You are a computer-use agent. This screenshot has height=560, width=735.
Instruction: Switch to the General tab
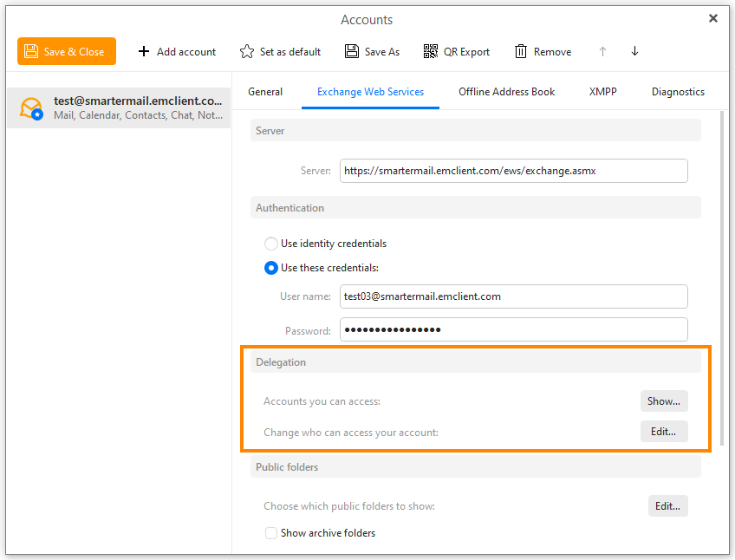click(265, 92)
